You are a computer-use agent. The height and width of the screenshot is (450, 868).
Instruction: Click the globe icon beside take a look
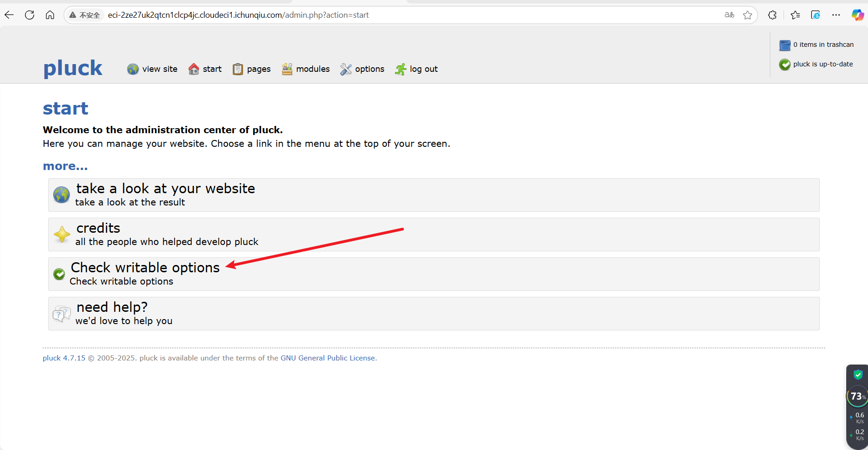click(61, 195)
